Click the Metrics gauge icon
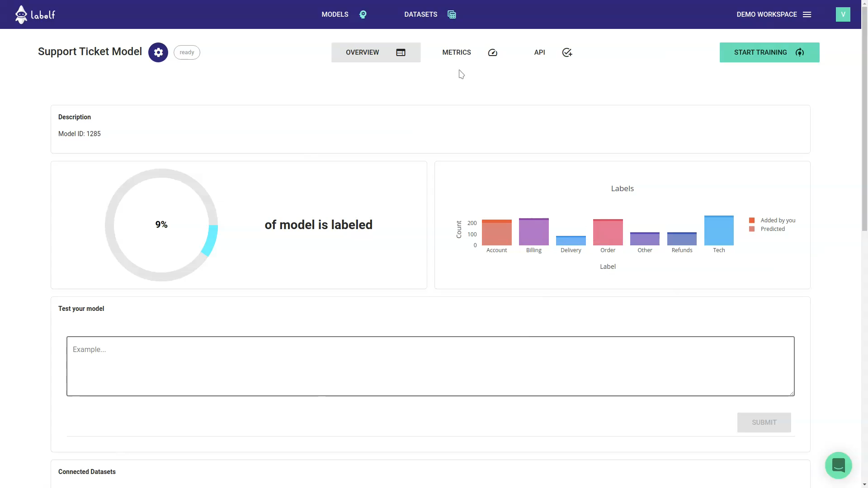 493,52
